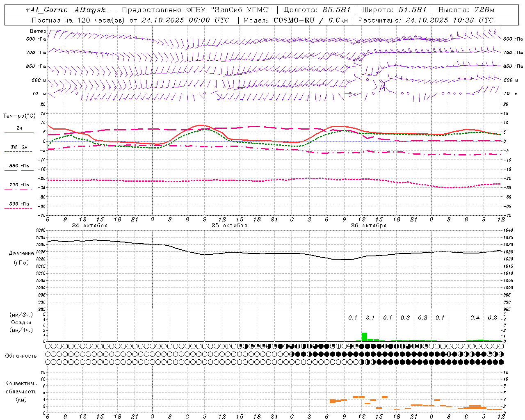Click the 985 value on right pressure axis
525x420 pixels.
[508, 309]
